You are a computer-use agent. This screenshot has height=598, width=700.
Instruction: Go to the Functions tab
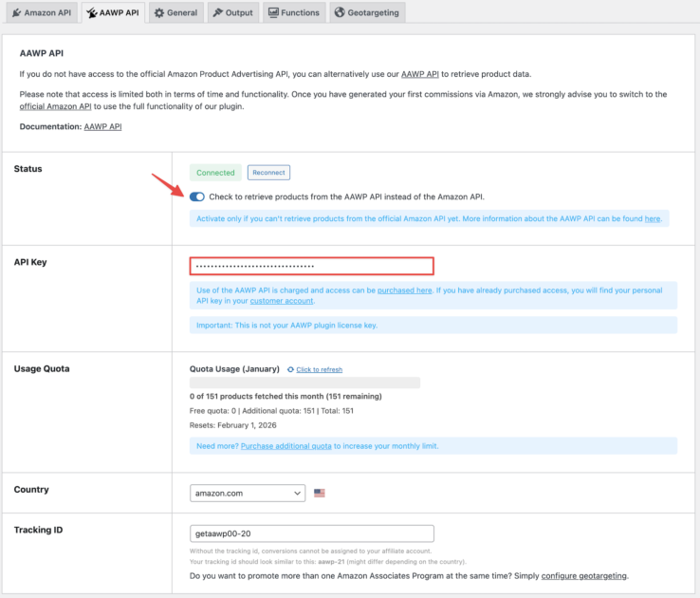tap(294, 12)
